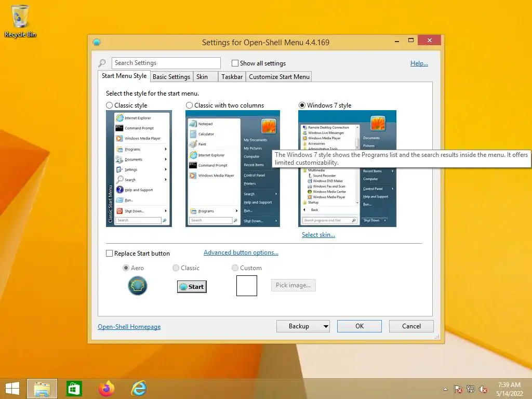
Task: Click the OK button
Action: point(360,326)
